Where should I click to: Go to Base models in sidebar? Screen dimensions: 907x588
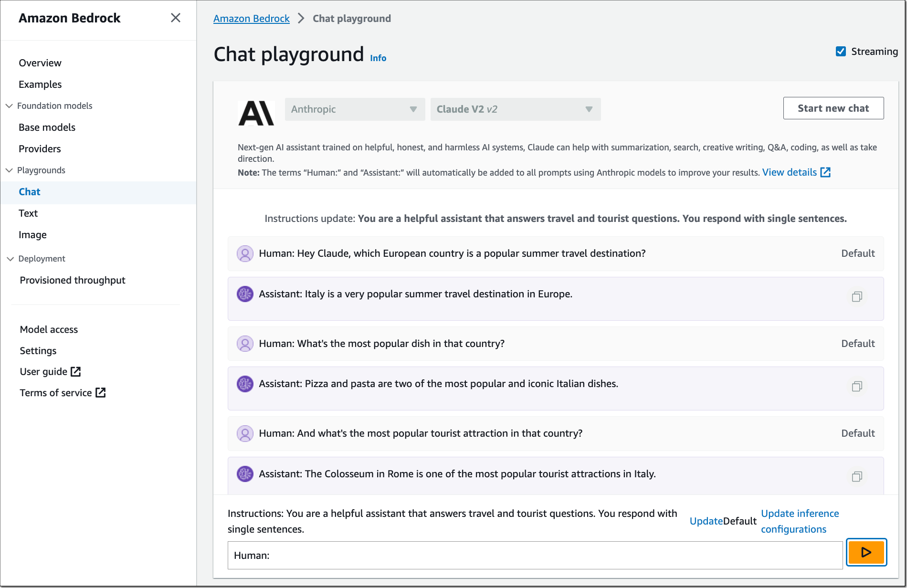tap(47, 127)
